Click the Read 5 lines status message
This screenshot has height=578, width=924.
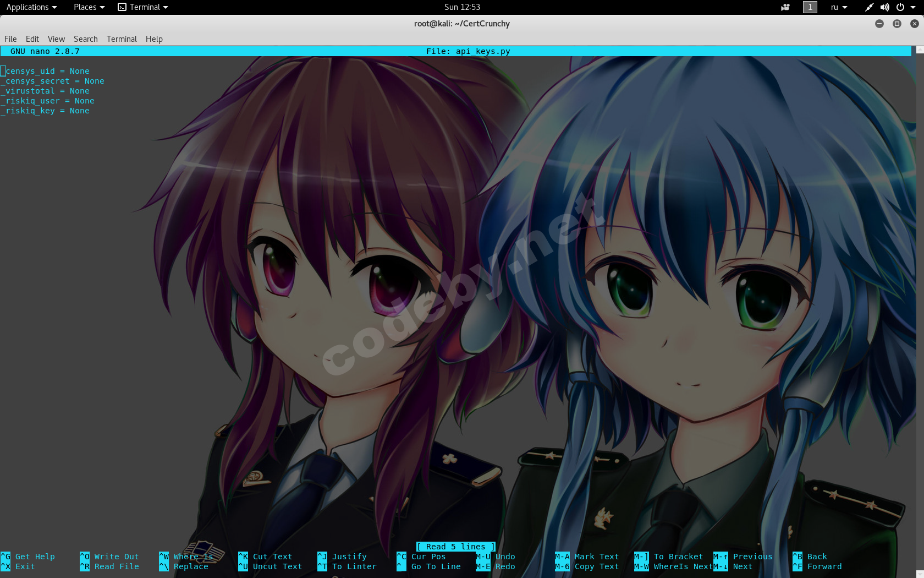(456, 547)
